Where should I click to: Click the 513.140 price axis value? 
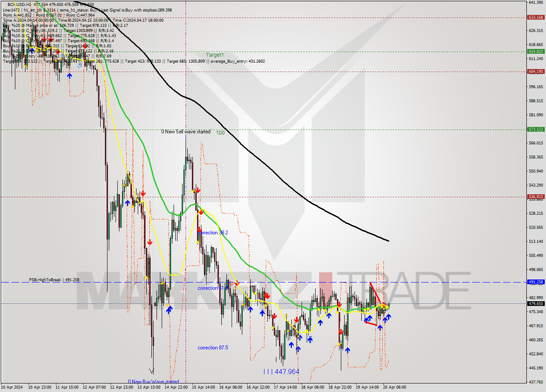tap(536, 242)
